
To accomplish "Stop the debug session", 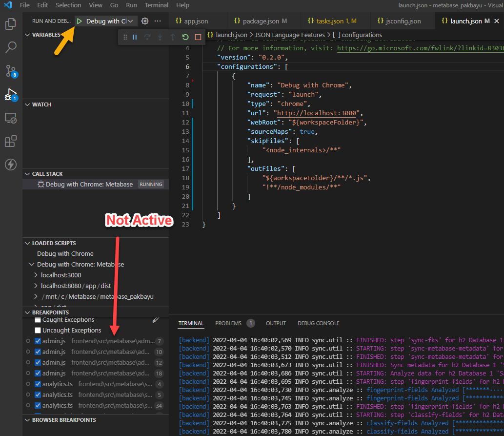I will click(x=198, y=37).
